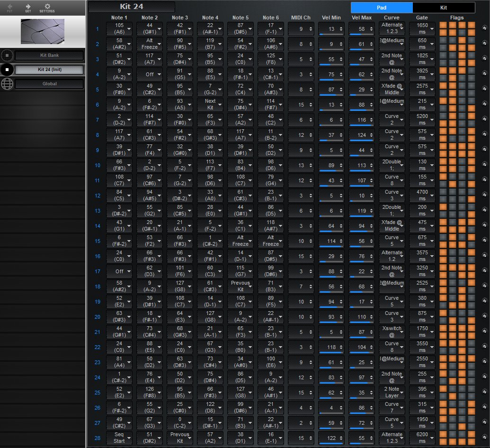Click the swap arrows icon for pad 26
The height and width of the screenshot is (448, 490).
(x=484, y=407)
